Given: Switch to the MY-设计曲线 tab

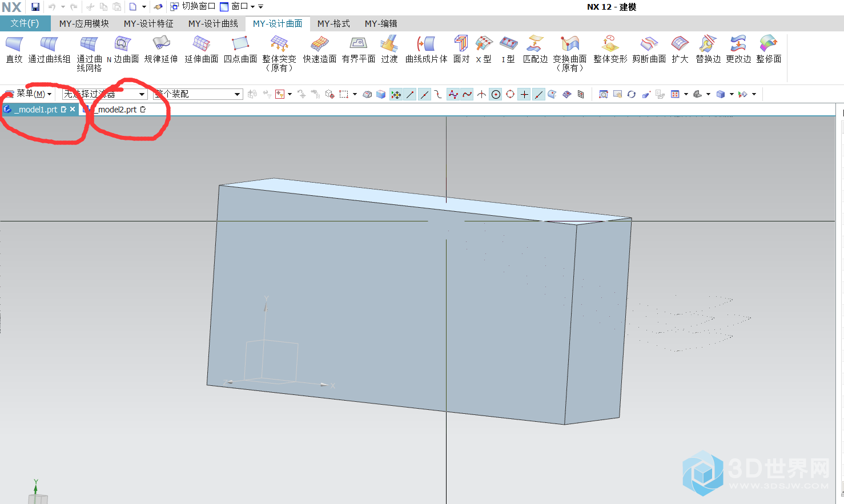Looking at the screenshot, I should coord(213,23).
